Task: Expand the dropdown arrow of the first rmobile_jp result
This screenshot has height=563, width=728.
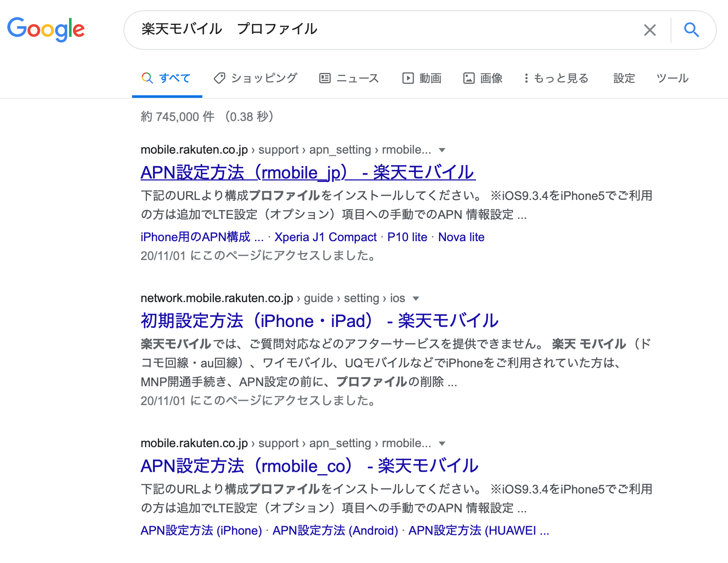Action: pyautogui.click(x=442, y=150)
